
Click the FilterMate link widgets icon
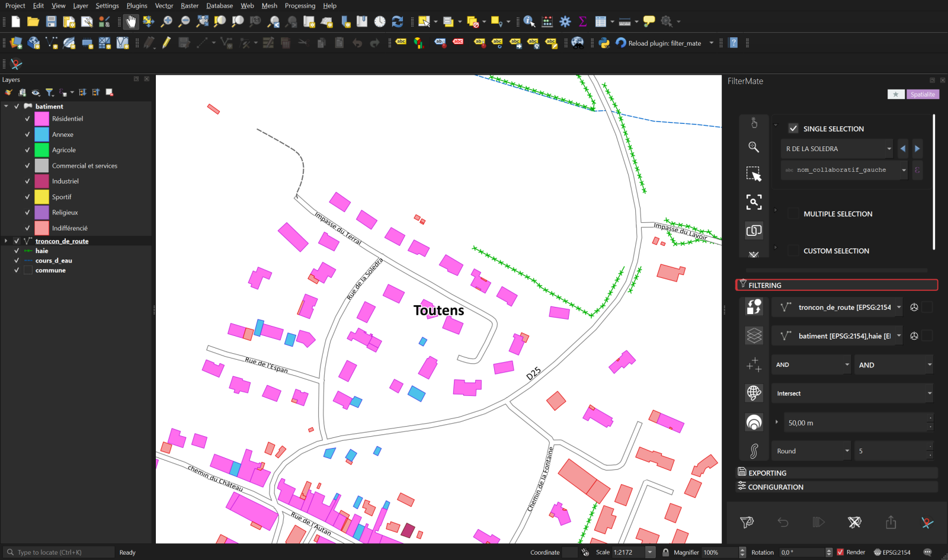coord(754,231)
